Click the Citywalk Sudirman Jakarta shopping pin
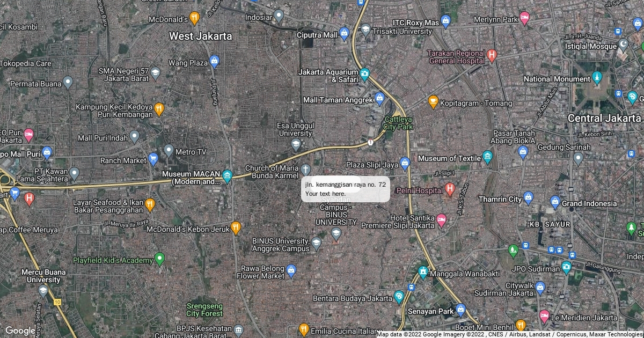This screenshot has width=644, height=338. 540,288
